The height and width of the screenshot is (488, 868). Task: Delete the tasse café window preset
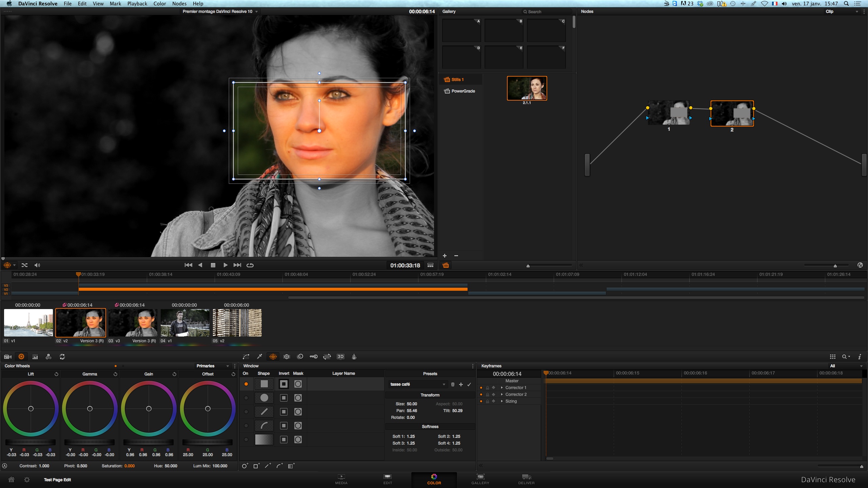tap(453, 384)
